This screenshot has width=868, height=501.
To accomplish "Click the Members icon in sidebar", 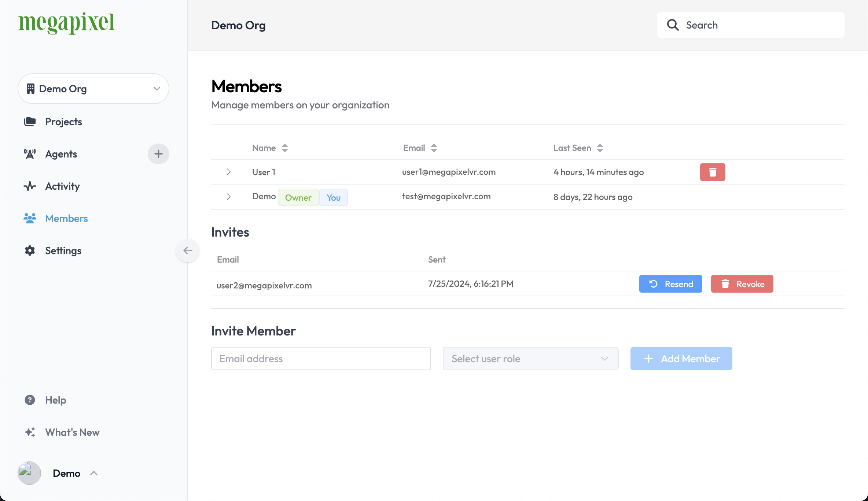I will click(30, 218).
